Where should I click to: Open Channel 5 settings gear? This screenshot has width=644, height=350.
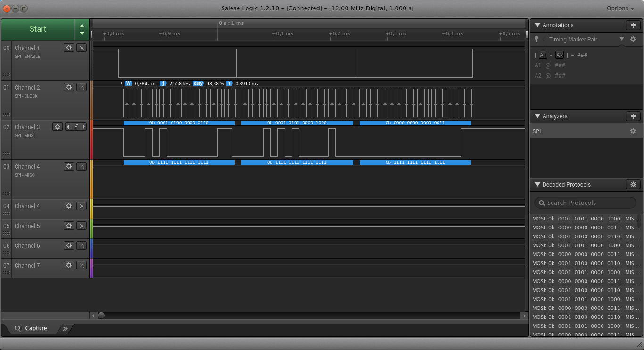point(69,226)
